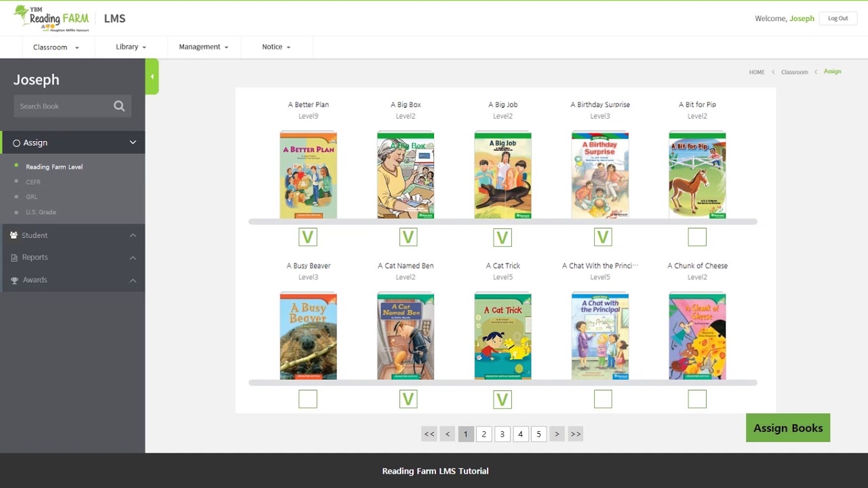Click the A Cat Trick book cover

click(503, 336)
